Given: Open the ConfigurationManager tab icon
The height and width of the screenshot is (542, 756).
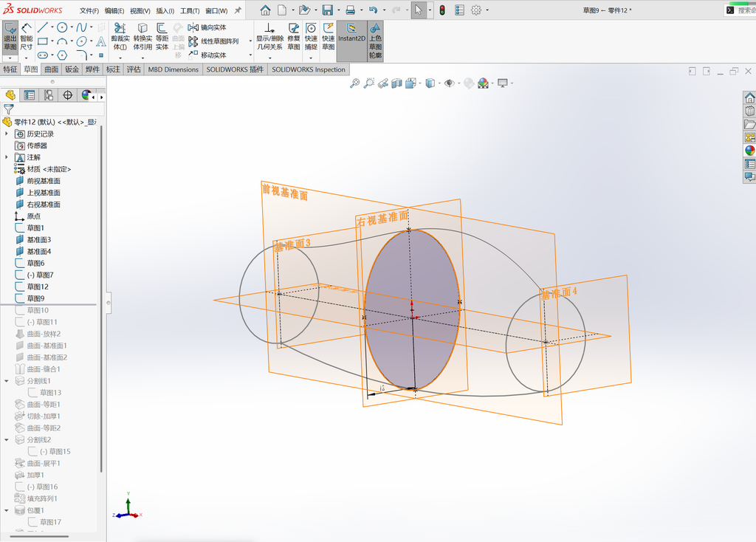Looking at the screenshot, I should 49,95.
